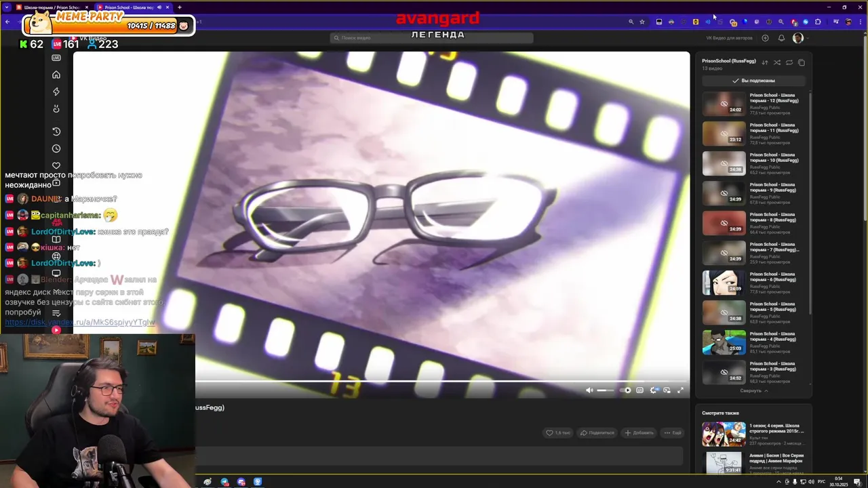
Task: Open 'VK Видео для авторов' link
Action: tap(729, 38)
